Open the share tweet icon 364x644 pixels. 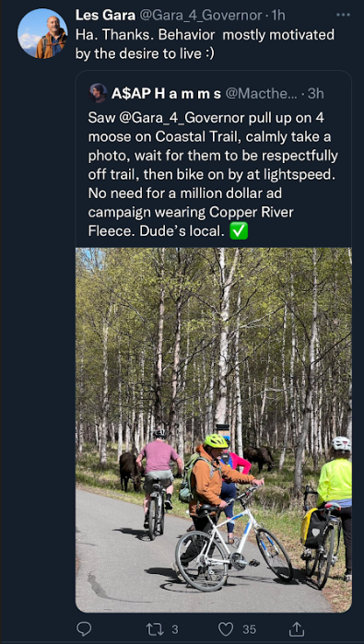tap(297, 628)
